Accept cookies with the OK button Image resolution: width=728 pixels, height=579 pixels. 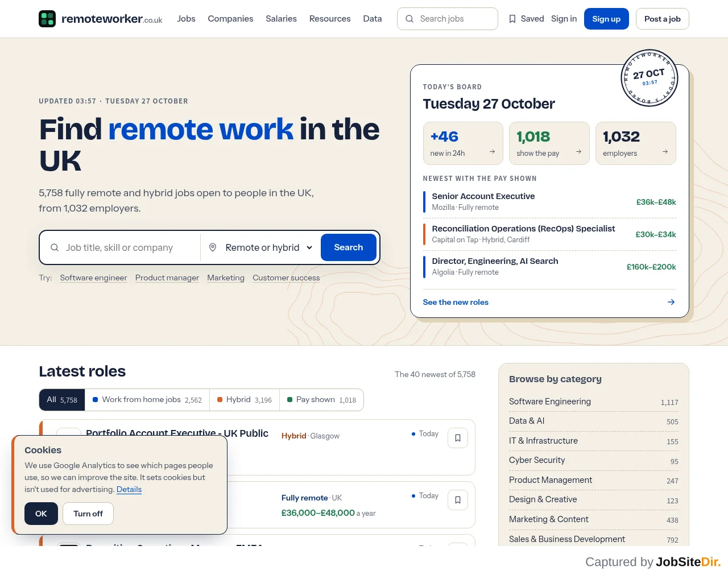click(x=41, y=514)
